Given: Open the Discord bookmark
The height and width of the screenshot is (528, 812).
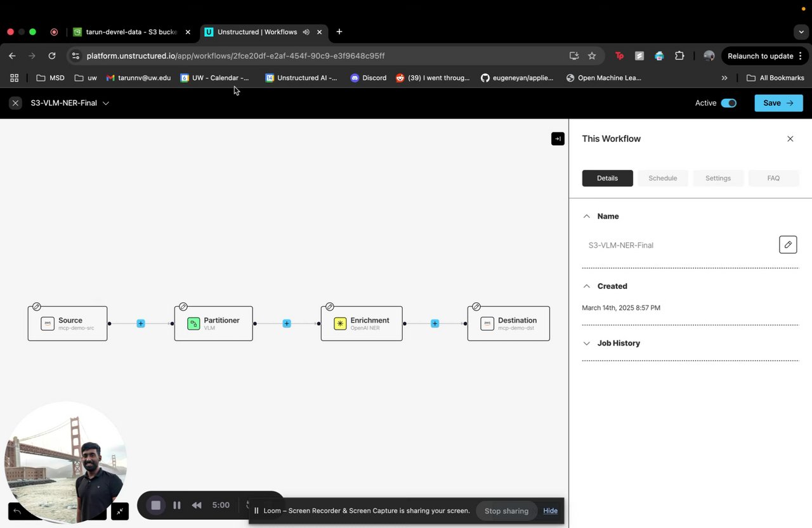Looking at the screenshot, I should pos(368,78).
